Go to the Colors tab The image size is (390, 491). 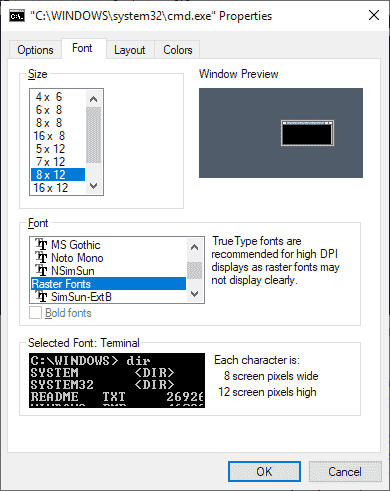coord(178,50)
